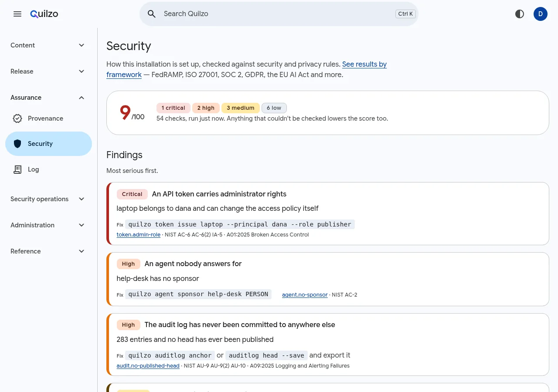
Task: Click the heading An agent nobody answers for
Action: point(193,264)
